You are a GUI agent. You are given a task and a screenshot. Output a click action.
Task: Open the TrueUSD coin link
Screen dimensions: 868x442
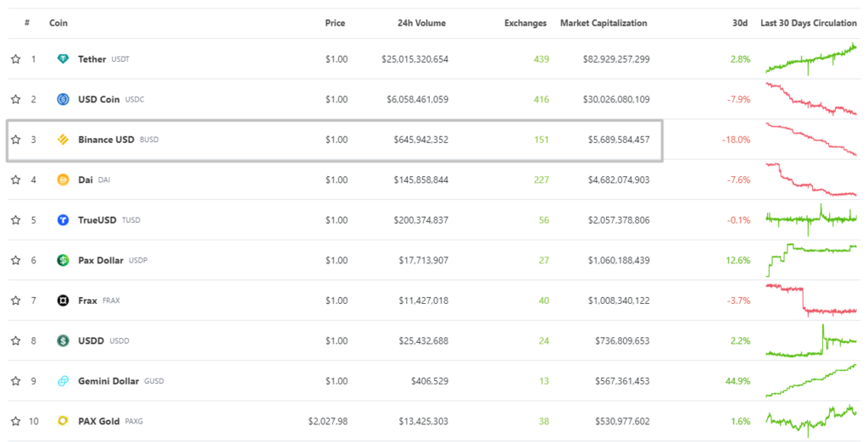[x=97, y=220]
